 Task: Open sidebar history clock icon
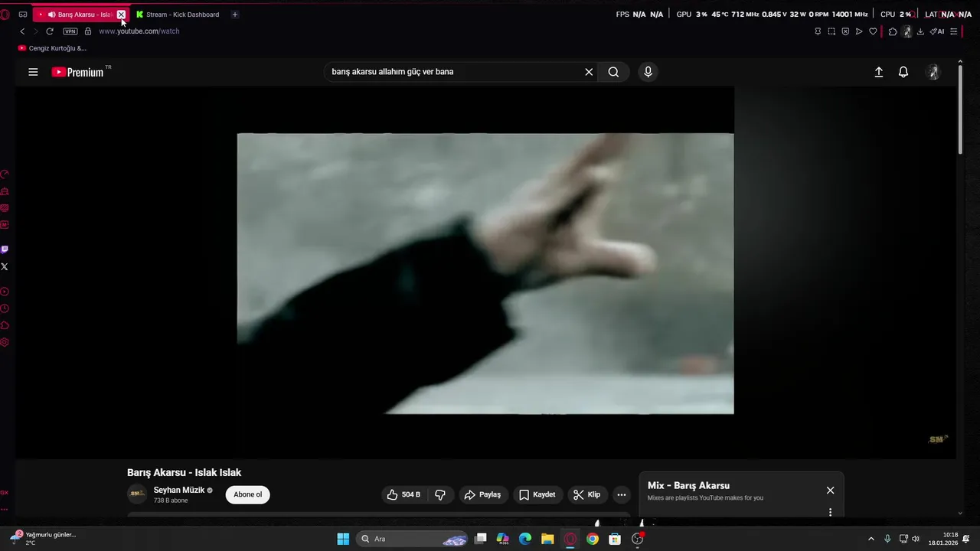click(5, 308)
